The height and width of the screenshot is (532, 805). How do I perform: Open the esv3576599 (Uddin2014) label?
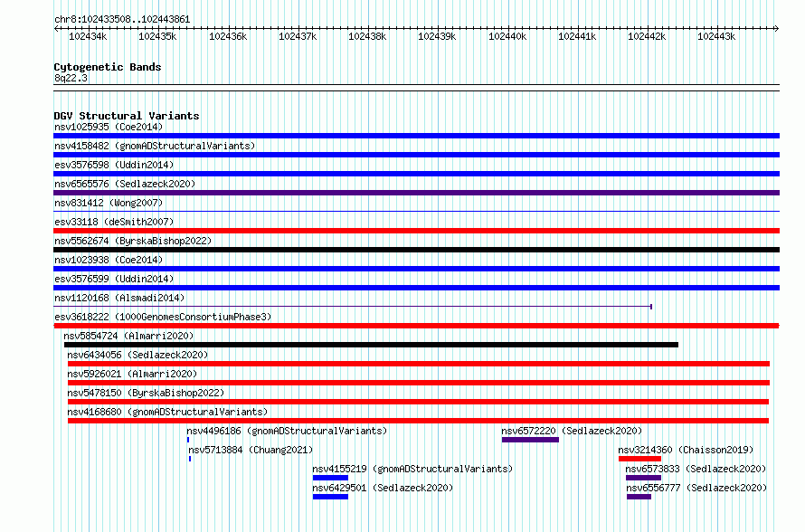(114, 279)
